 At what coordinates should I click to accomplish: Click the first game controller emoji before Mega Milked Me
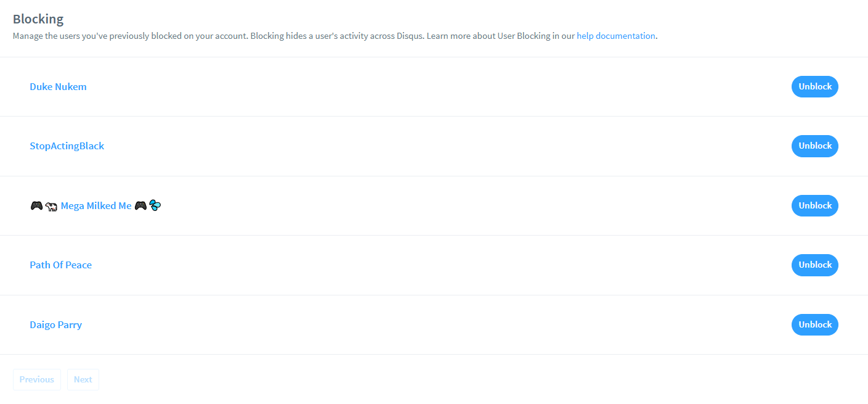[x=36, y=206]
